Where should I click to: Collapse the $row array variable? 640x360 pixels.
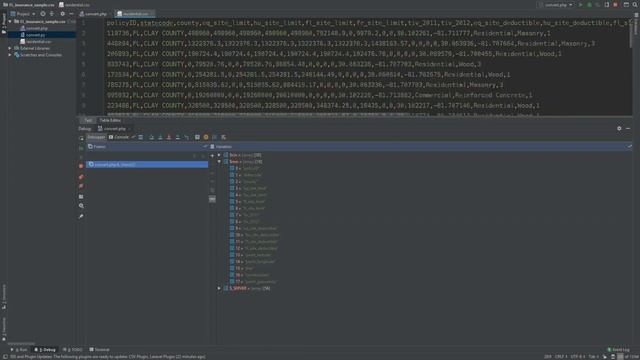click(x=219, y=162)
